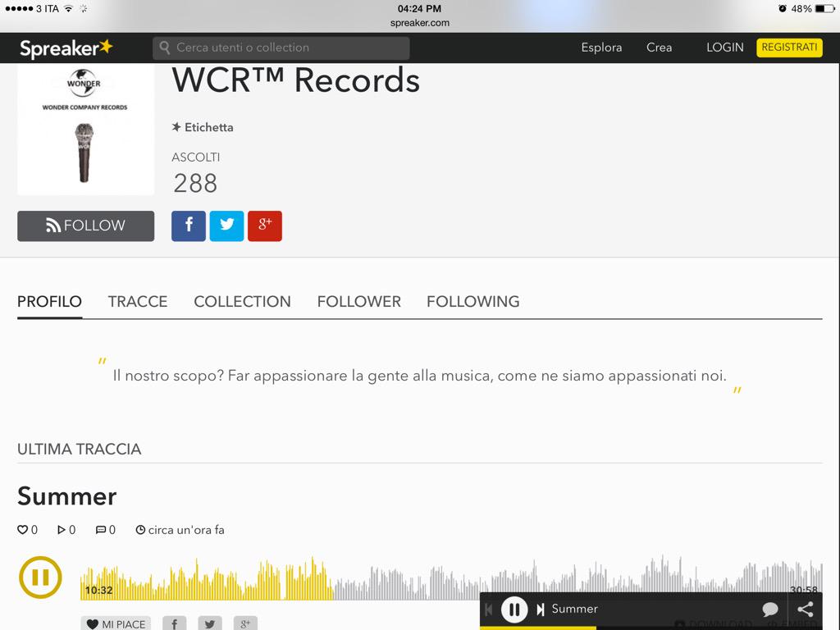Click the heart likes count icon
This screenshot has height=630, width=840.
click(x=22, y=530)
